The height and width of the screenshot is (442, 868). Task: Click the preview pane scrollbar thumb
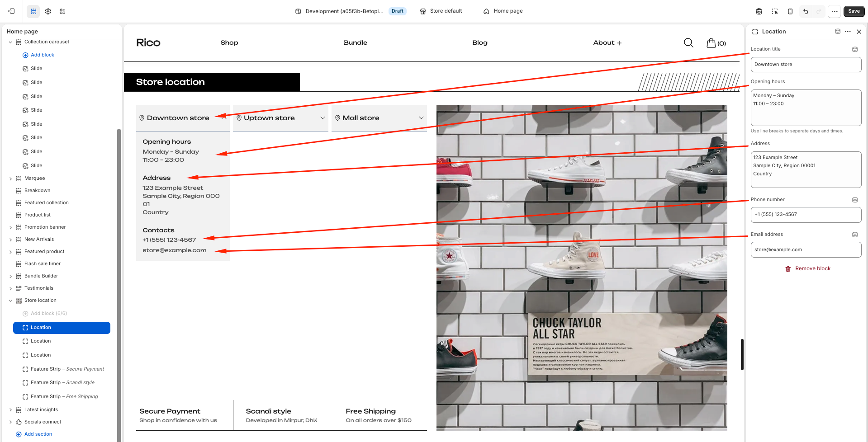[742, 354]
